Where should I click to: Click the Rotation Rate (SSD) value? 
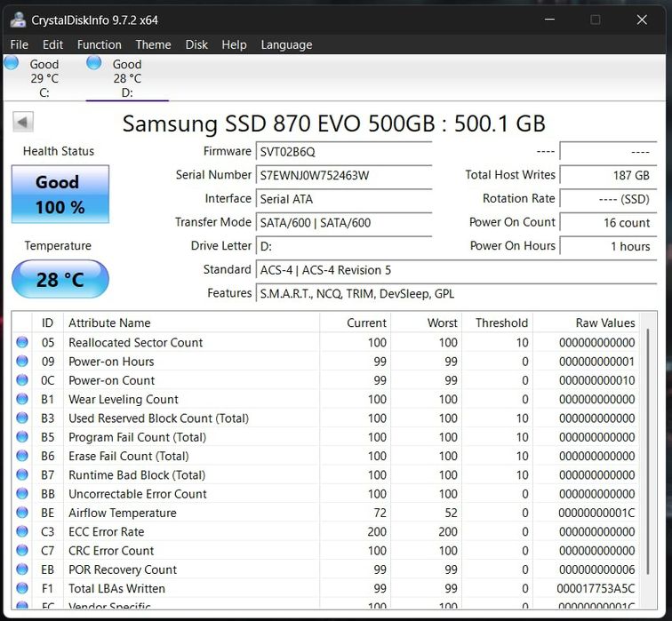coord(608,199)
